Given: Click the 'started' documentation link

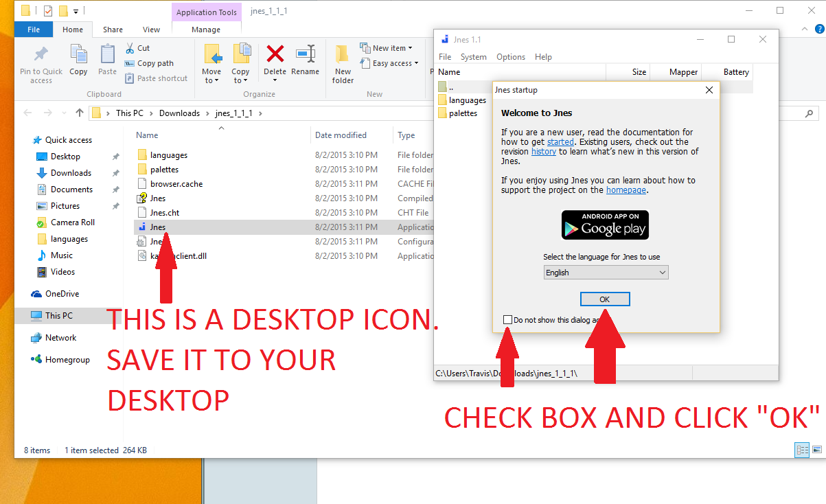Looking at the screenshot, I should tap(560, 142).
